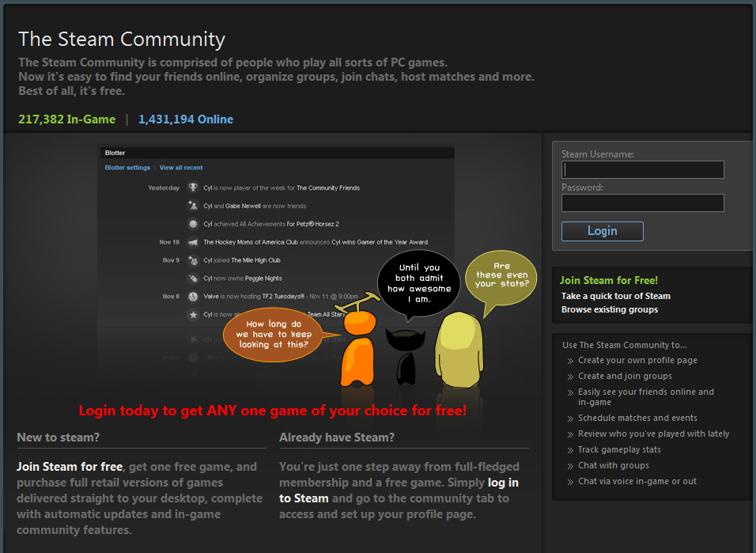Click chevron beside Chat via voice in-game
756x553 pixels.
(570, 482)
